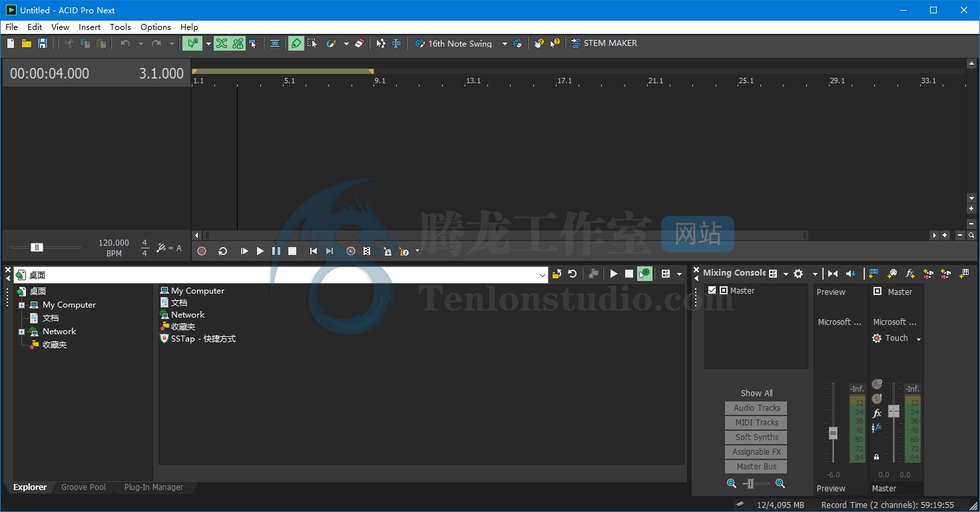The height and width of the screenshot is (512, 980).
Task: Click Go to Start in the transport
Action: coord(314,251)
